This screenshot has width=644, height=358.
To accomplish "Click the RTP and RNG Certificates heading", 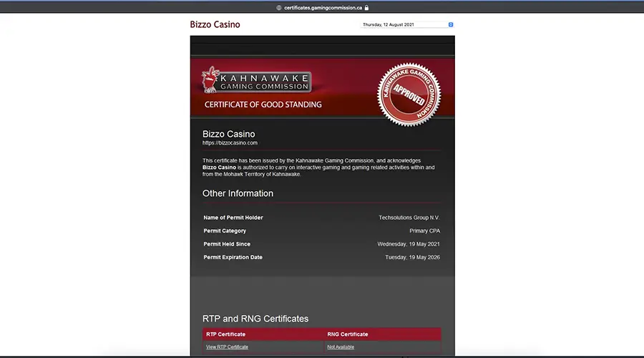I will 255,319.
